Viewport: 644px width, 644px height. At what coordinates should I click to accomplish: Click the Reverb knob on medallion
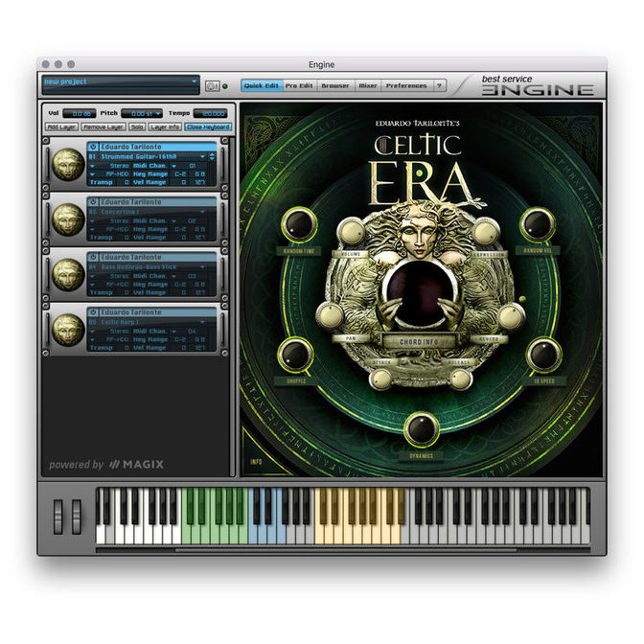[511, 317]
